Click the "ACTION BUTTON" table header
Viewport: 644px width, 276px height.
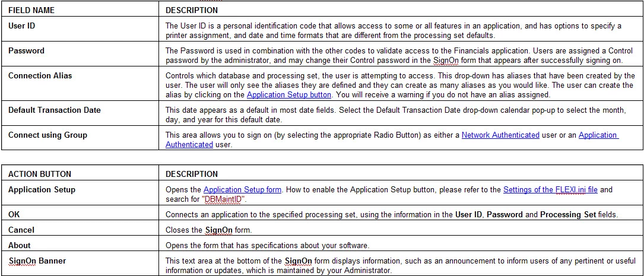[39, 174]
